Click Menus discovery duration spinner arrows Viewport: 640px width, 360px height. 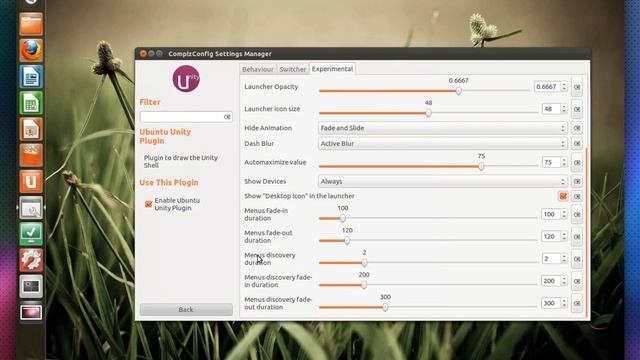click(x=564, y=259)
